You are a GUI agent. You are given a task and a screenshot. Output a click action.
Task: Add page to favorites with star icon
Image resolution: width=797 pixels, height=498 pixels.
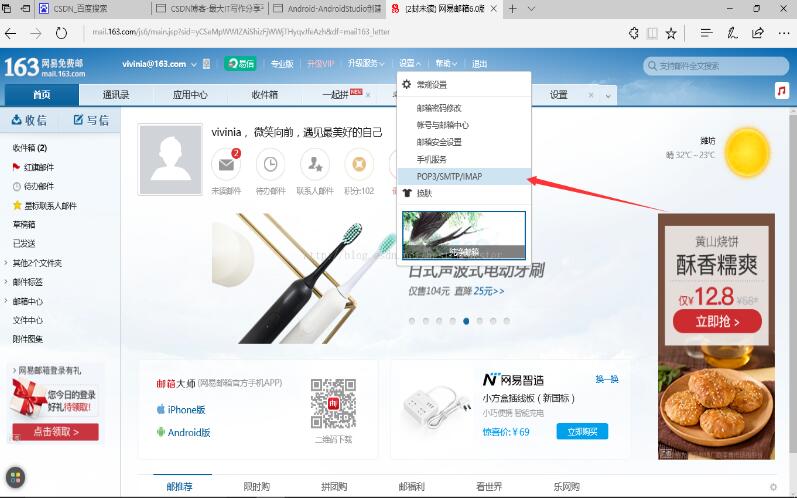pyautogui.click(x=671, y=34)
